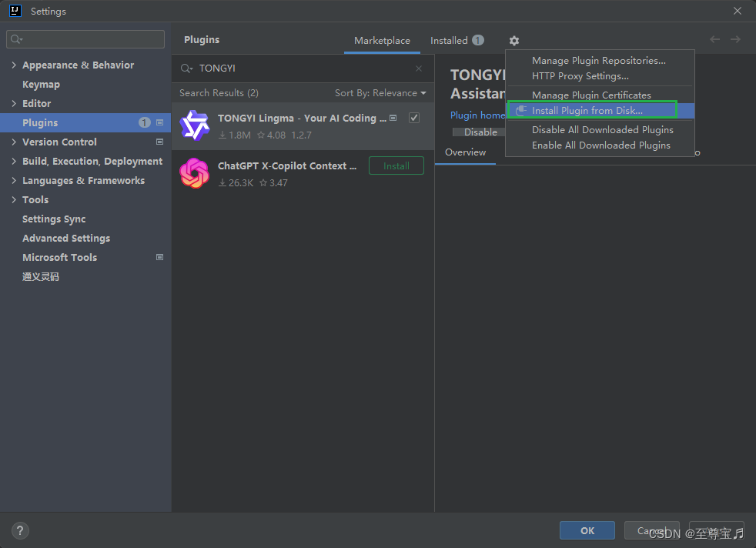Click the icon next to TONGYI Lingma title
Image resolution: width=756 pixels, height=548 pixels.
coord(393,118)
